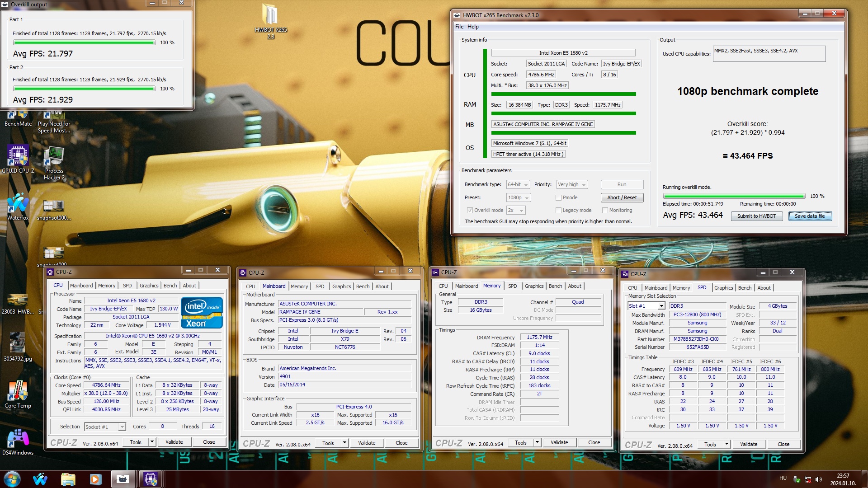Click Close in the SPD CPU-Z window
This screenshot has height=488, width=868.
(783, 444)
